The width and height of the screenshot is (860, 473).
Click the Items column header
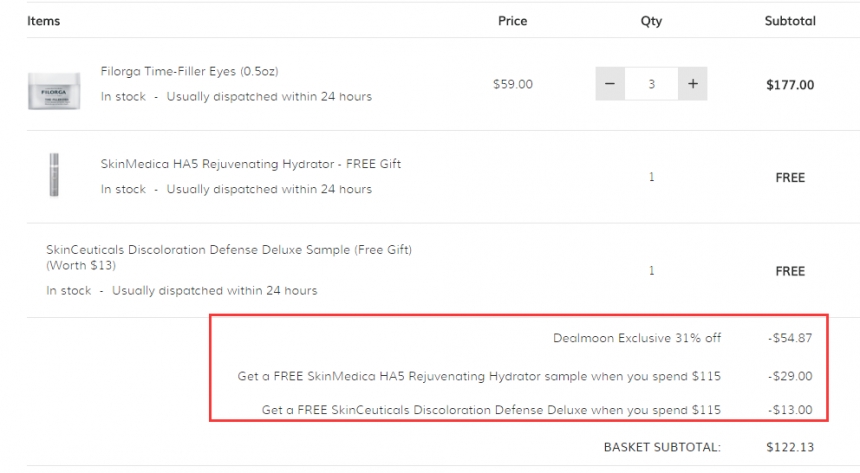tap(43, 20)
